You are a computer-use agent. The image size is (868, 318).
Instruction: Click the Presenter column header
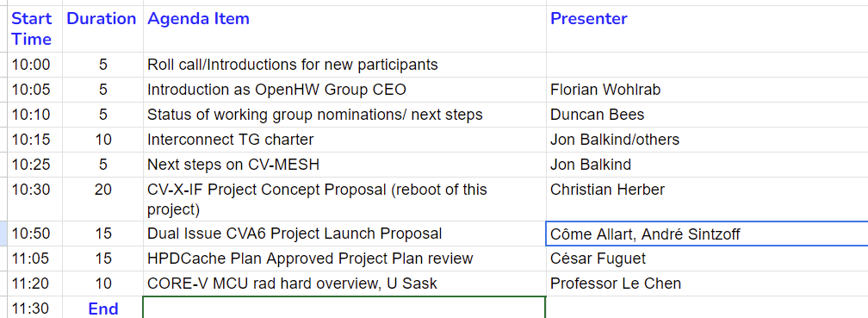(x=707, y=28)
